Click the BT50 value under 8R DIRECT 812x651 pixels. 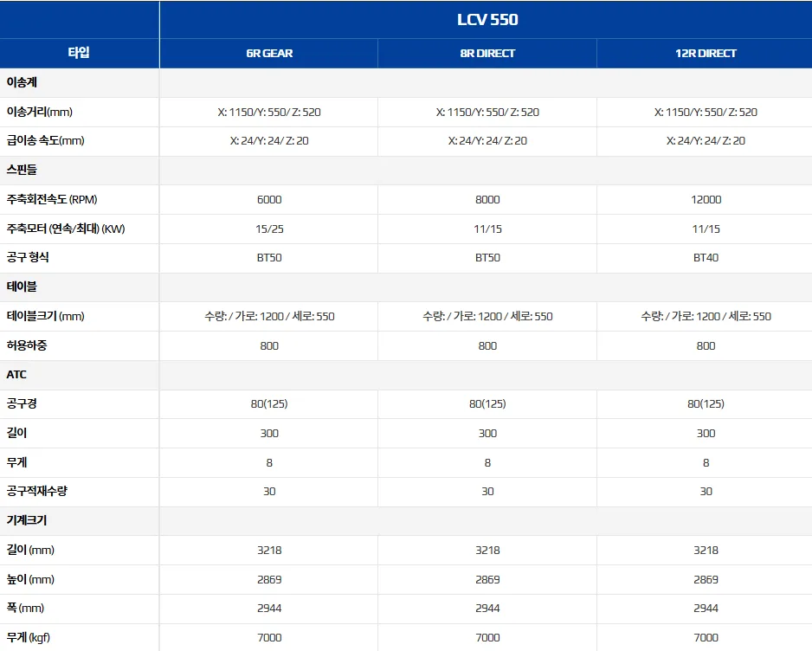(x=487, y=257)
